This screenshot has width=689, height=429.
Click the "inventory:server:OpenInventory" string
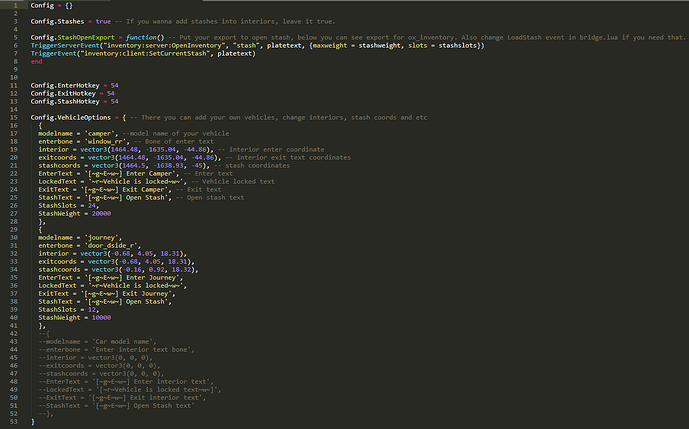(165, 45)
